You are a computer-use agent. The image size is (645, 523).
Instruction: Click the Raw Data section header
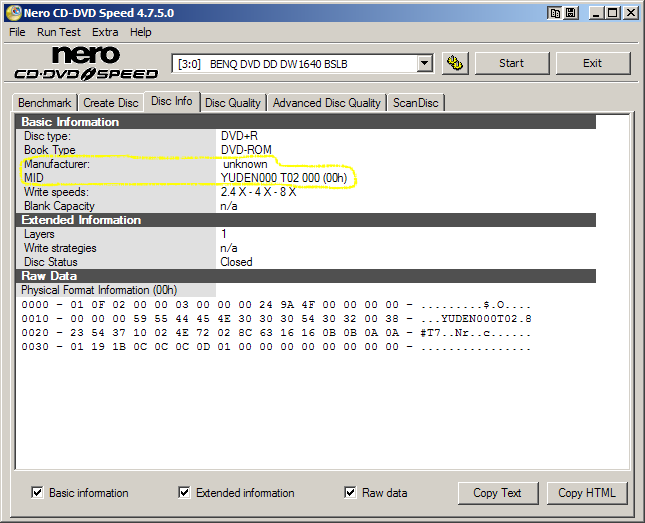(x=306, y=276)
